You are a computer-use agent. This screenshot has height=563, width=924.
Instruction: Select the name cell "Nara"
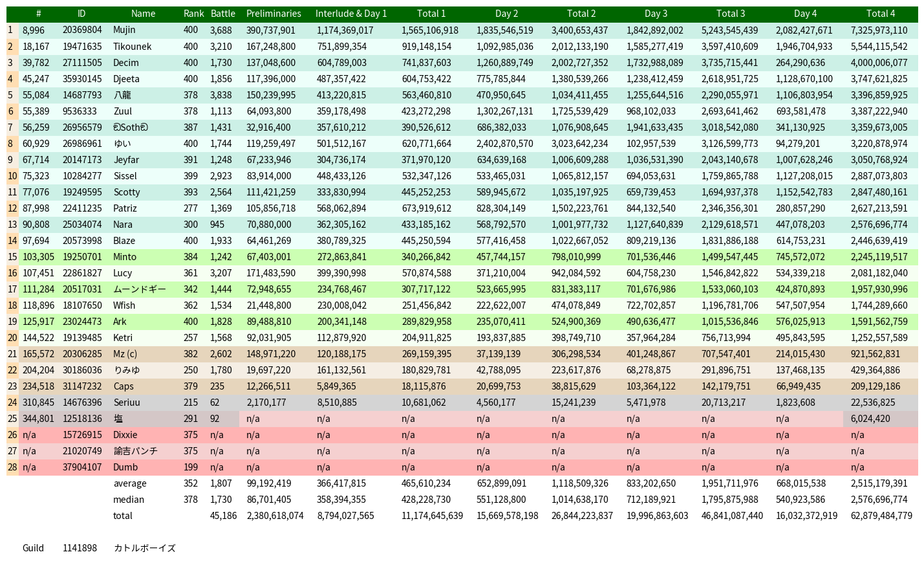click(123, 225)
